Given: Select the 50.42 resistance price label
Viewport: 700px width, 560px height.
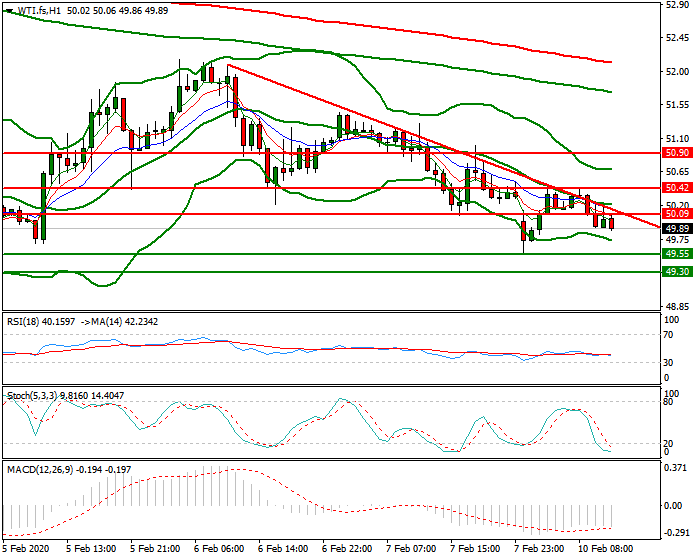Looking at the screenshot, I should click(677, 188).
